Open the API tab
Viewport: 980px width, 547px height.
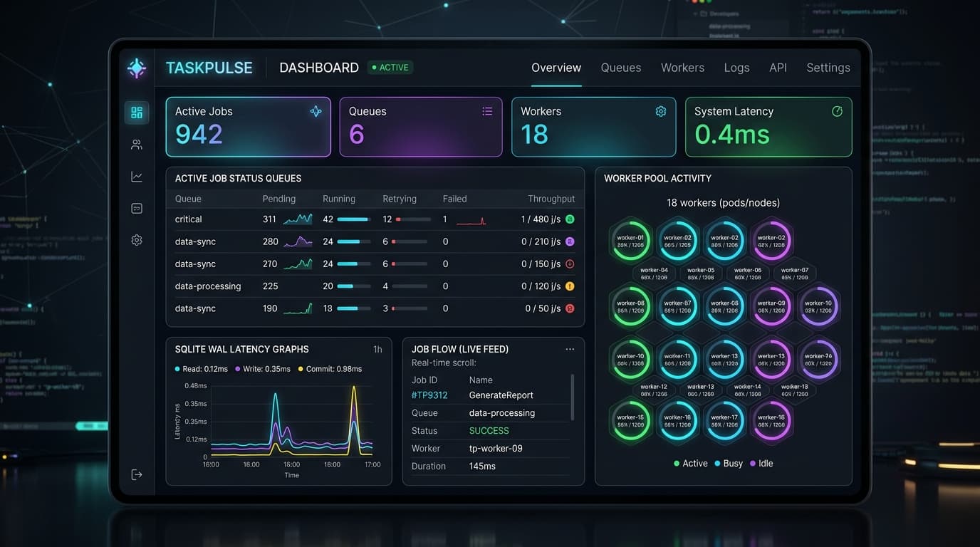coord(778,68)
